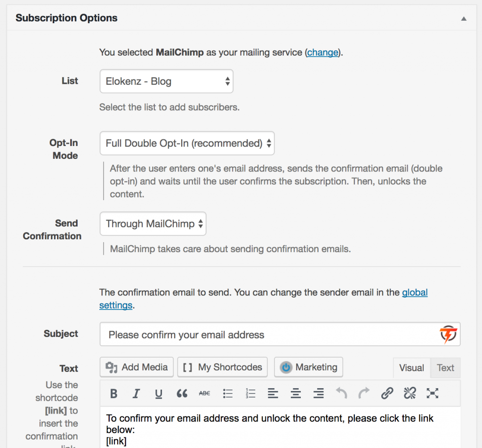Viewport: 482px width, 448px height.
Task: Insert or edit link icon
Action: [x=387, y=393]
